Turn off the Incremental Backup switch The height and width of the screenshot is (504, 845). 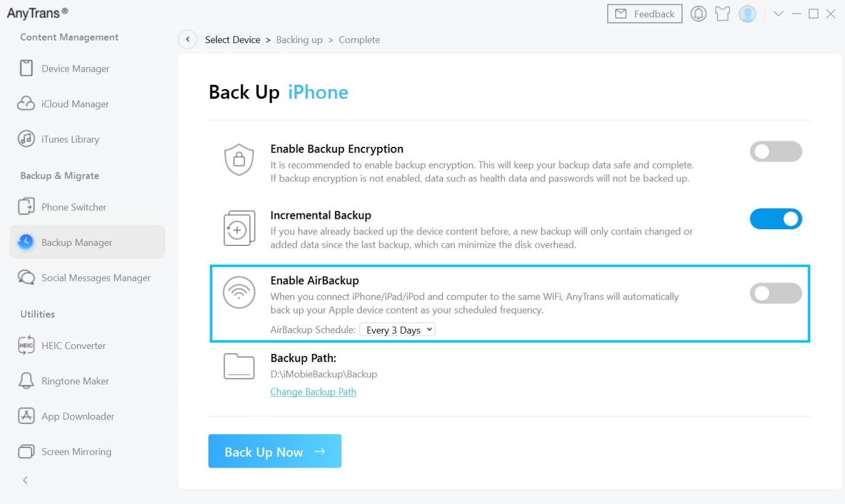(x=776, y=219)
